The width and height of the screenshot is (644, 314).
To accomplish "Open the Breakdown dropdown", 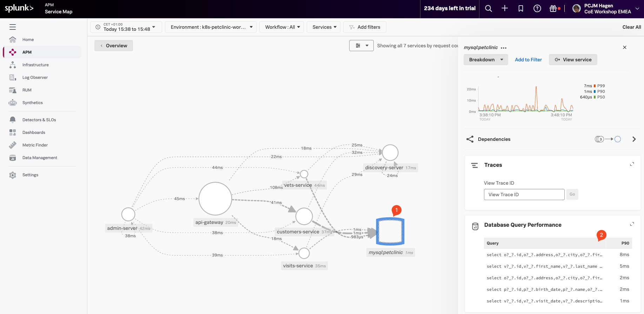I will (x=486, y=60).
